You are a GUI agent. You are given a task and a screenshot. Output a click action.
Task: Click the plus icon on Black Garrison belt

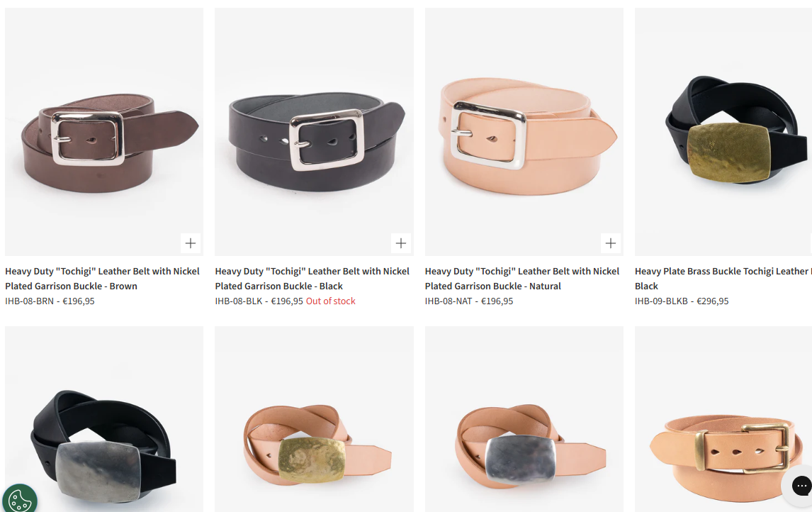coord(401,243)
